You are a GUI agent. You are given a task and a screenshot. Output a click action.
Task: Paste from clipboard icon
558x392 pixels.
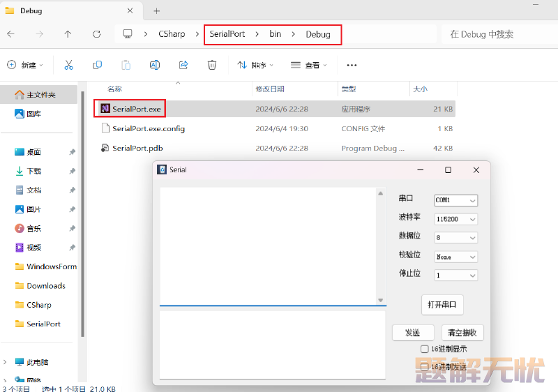tap(126, 65)
